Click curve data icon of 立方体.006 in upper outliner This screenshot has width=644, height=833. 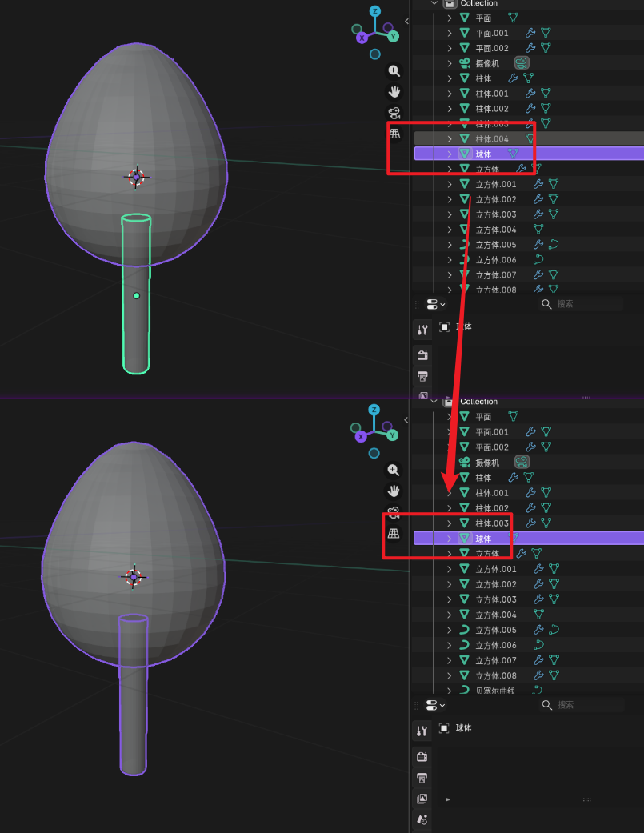tap(538, 260)
